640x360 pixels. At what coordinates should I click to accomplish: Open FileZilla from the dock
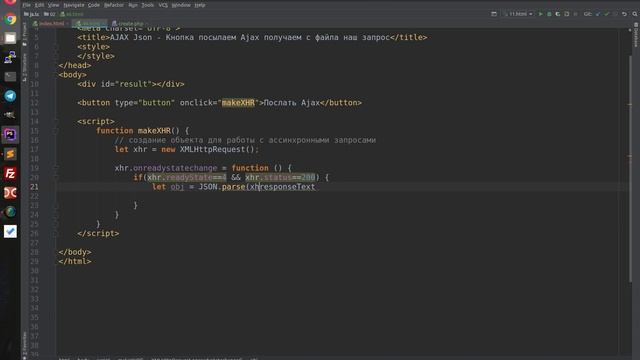(10, 173)
